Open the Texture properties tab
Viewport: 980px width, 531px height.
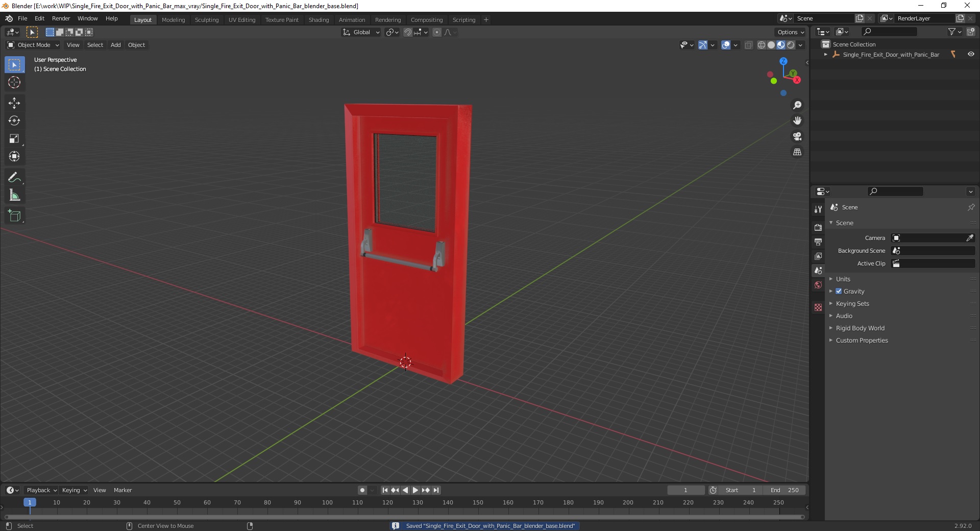tap(818, 307)
